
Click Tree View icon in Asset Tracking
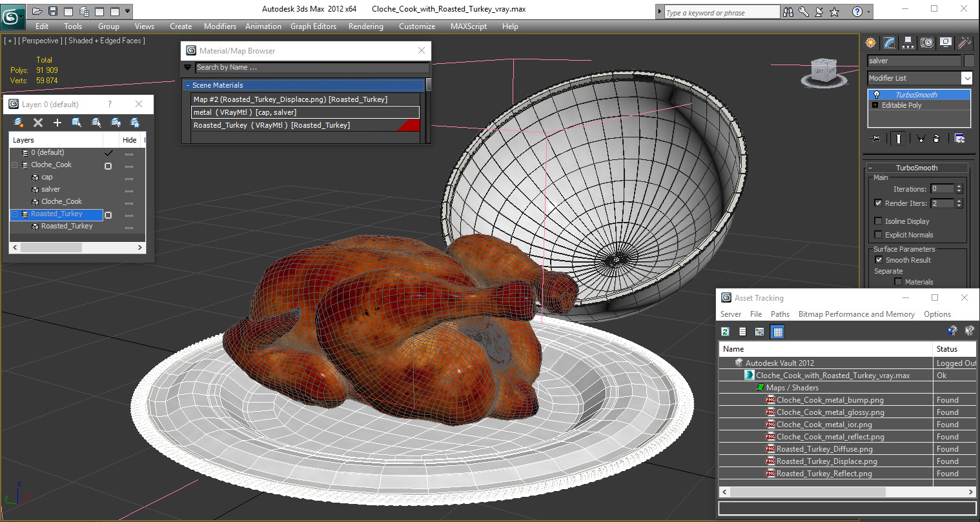759,332
